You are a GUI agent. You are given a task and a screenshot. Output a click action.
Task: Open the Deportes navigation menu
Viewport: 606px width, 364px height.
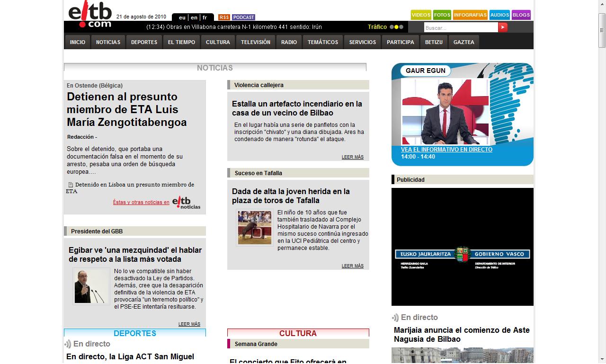click(144, 42)
